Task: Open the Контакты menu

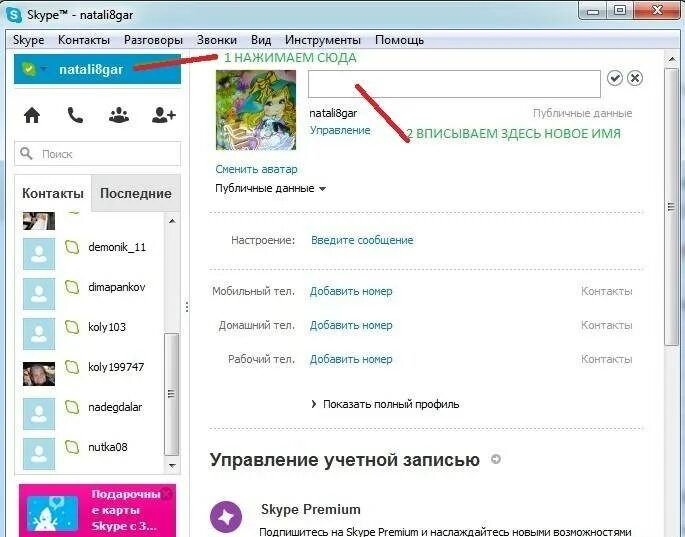Action: (x=84, y=40)
